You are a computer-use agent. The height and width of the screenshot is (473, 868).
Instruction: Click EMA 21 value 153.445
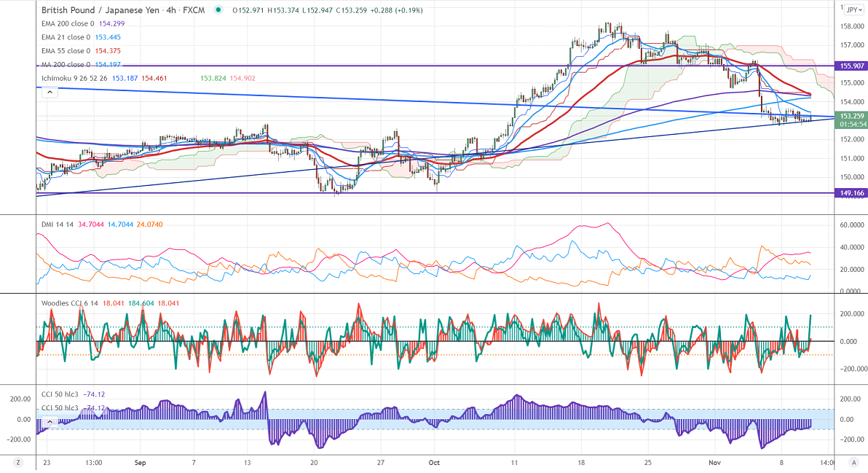tap(108, 37)
